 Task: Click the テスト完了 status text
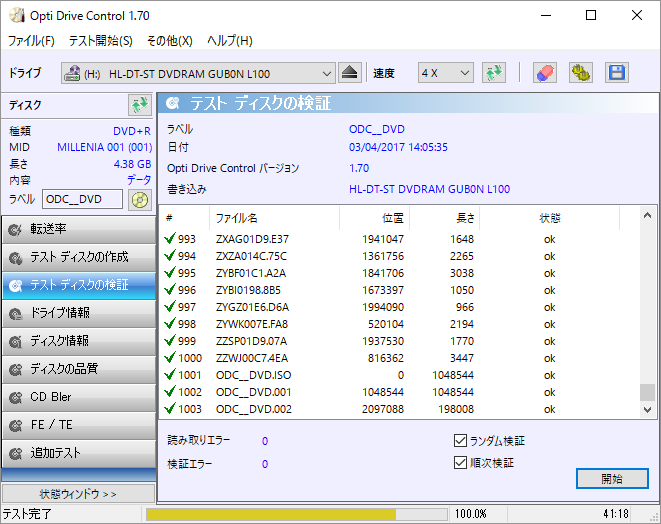click(27, 514)
